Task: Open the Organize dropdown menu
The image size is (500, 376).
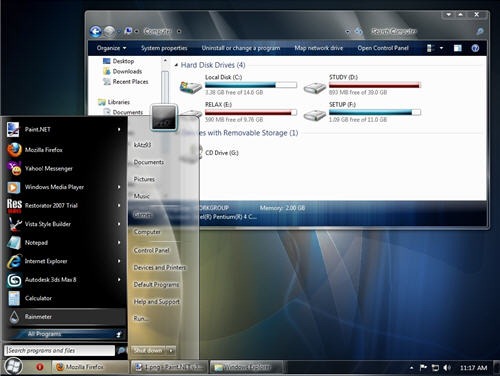Action: 111,48
